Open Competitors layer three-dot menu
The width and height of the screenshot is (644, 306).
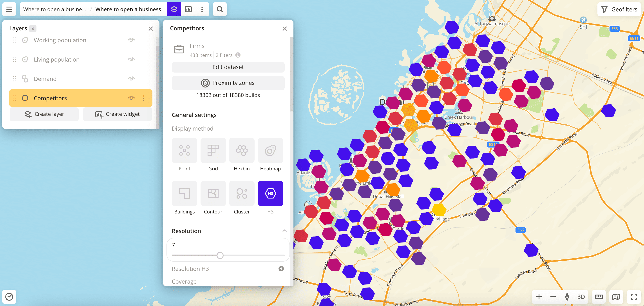[143, 98]
